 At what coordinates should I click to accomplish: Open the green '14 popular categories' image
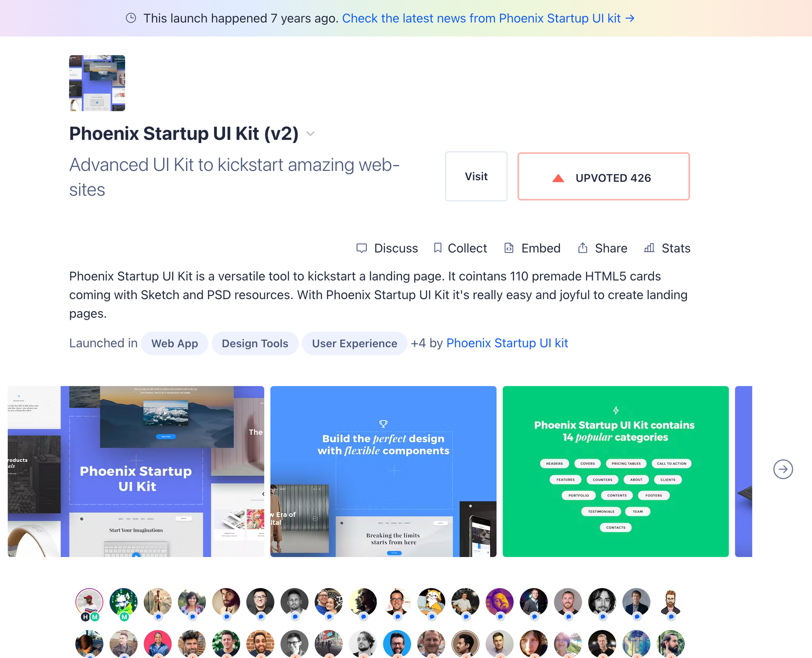[x=615, y=471]
